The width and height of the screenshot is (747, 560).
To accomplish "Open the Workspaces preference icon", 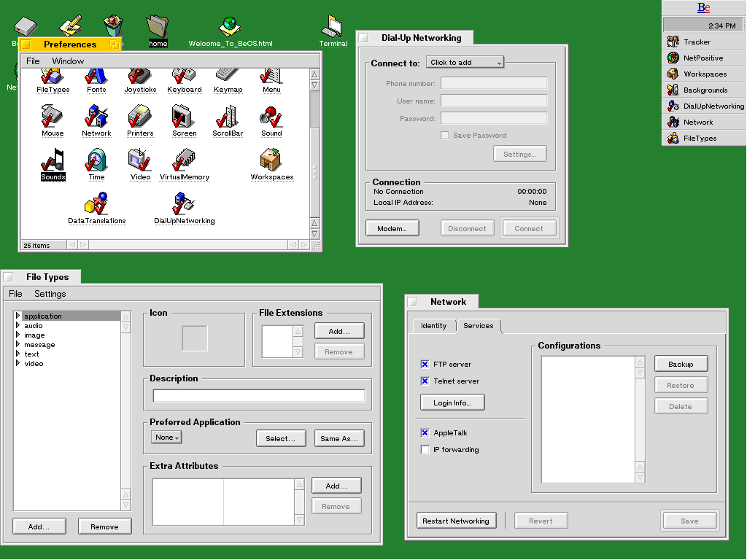I will click(271, 160).
